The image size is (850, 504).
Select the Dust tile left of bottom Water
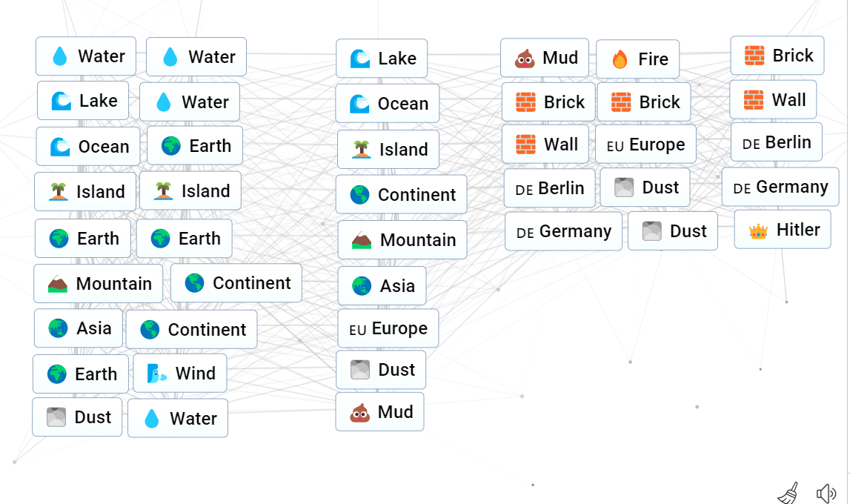click(x=77, y=417)
